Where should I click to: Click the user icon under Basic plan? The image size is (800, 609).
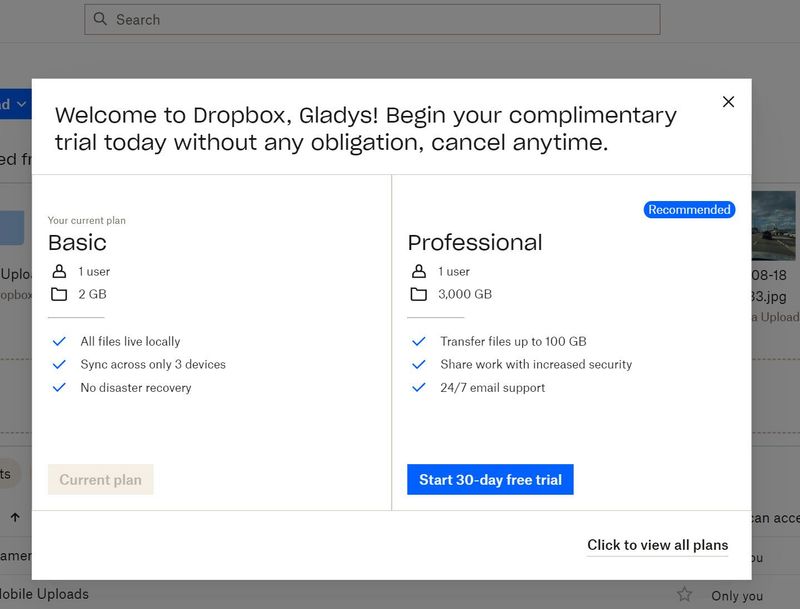pyautogui.click(x=59, y=271)
